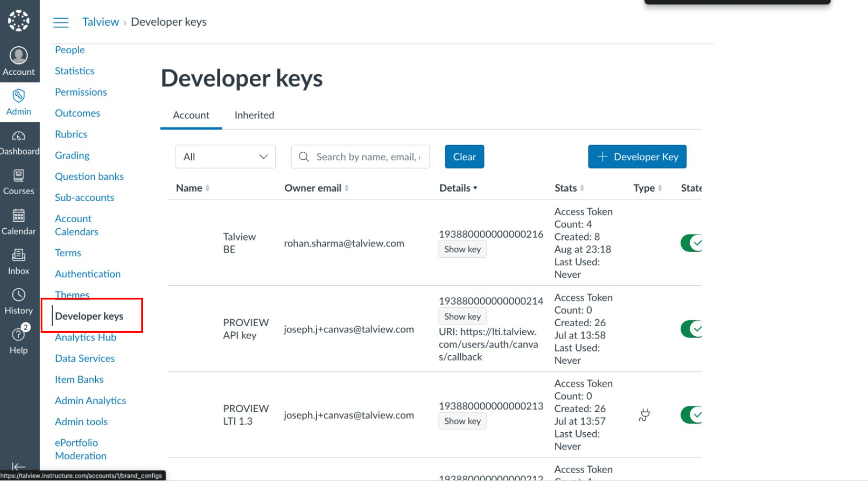Click the search magnifier icon

pos(304,157)
